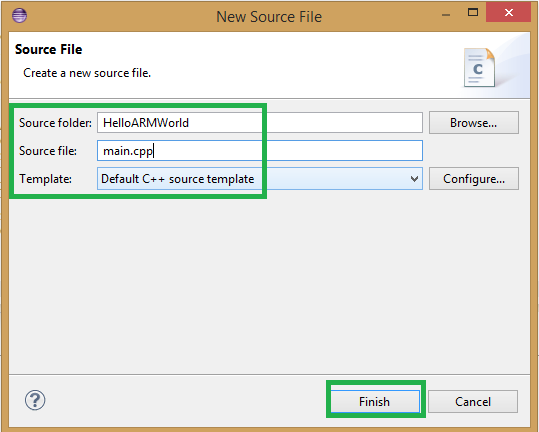Close the dialog with the red X
Screen dimensions: 539x432
pyautogui.click(x=508, y=13)
